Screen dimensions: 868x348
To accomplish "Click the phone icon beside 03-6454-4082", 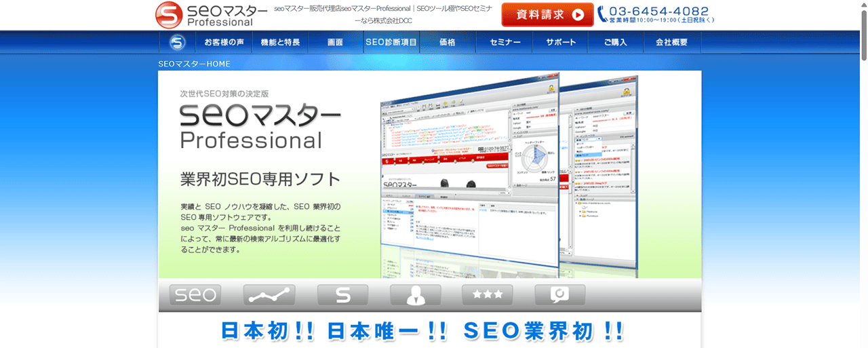I will coord(602,14).
